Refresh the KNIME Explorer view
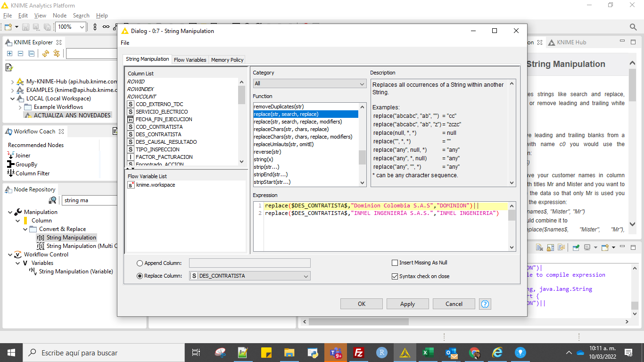This screenshot has height=362, width=644. (46, 53)
